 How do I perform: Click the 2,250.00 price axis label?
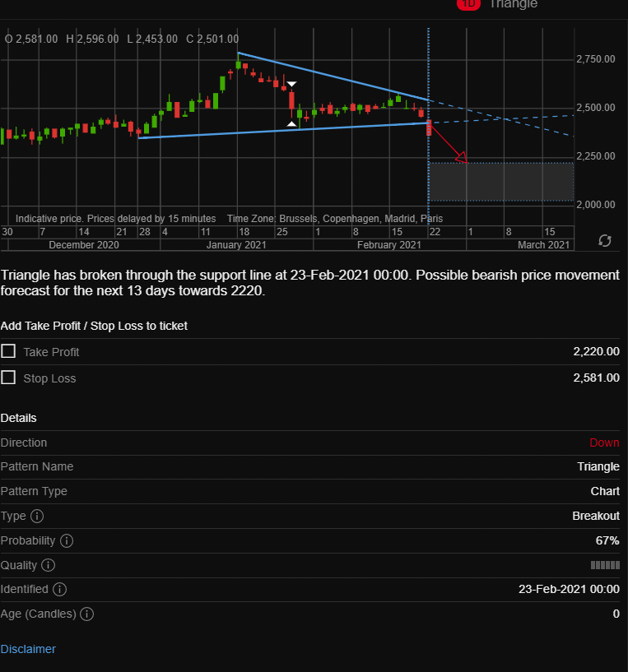point(596,156)
